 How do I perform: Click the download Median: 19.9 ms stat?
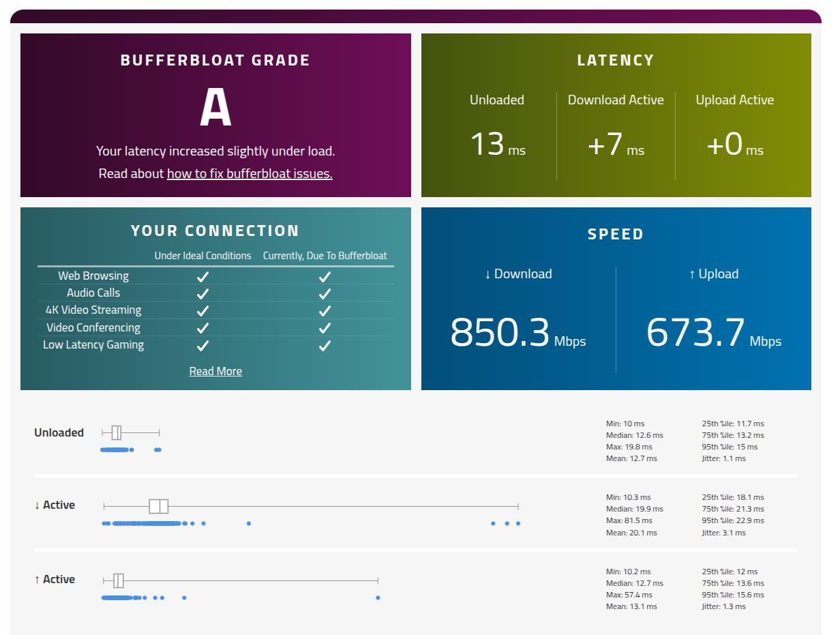coord(635,509)
